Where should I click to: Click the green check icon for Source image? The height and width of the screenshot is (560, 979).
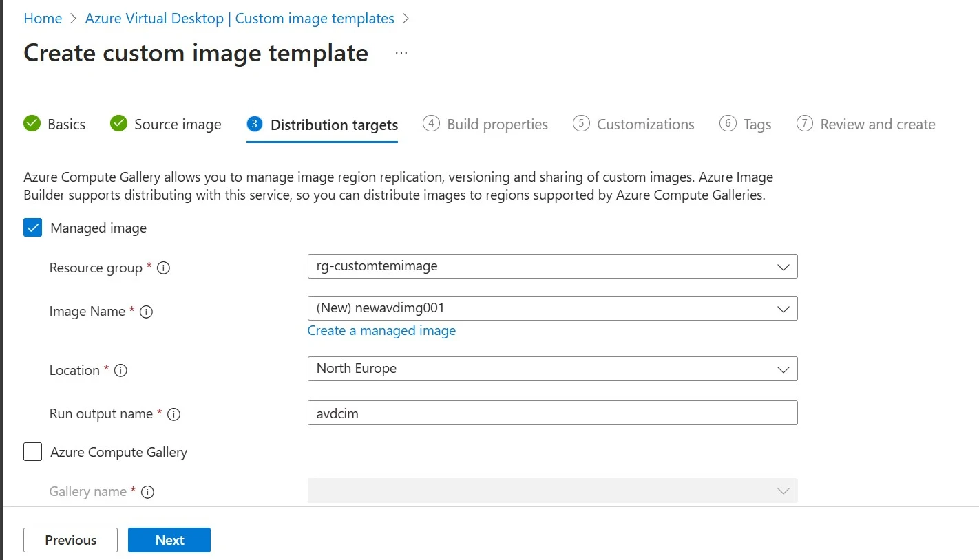118,124
